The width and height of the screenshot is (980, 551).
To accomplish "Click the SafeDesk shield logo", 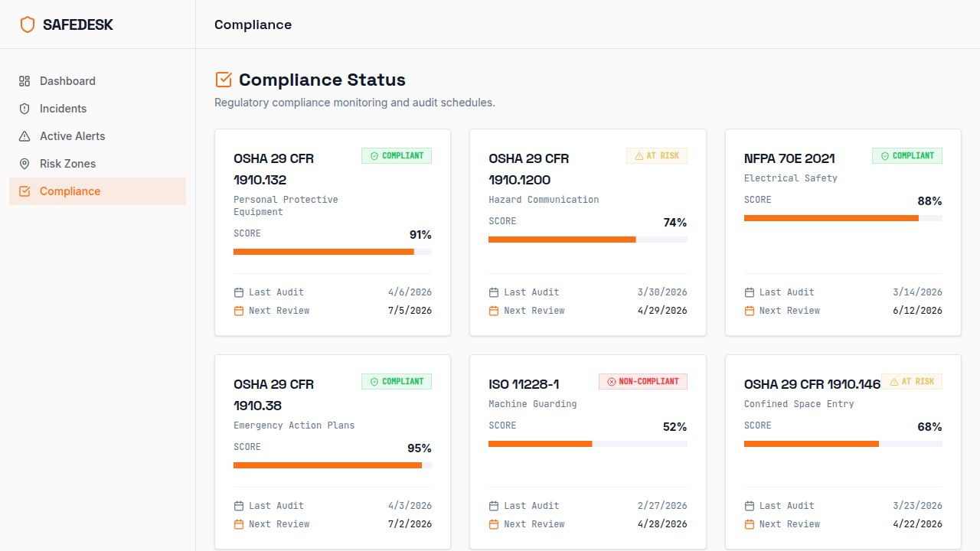I will (28, 24).
